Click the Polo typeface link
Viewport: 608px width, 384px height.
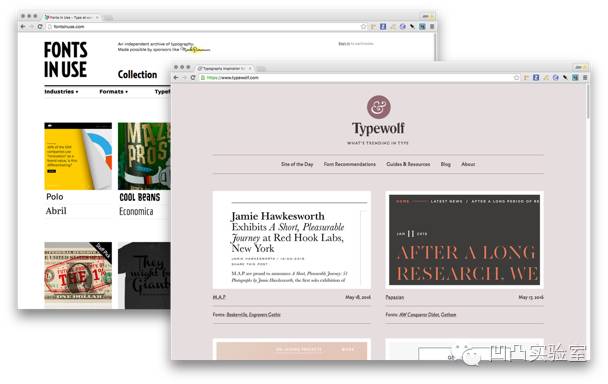(55, 197)
